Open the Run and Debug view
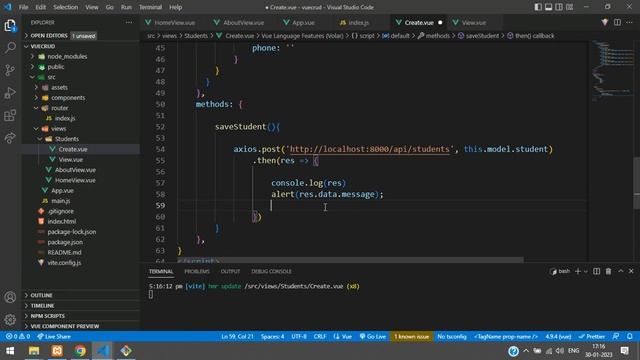This screenshot has width=640, height=360. point(10,93)
